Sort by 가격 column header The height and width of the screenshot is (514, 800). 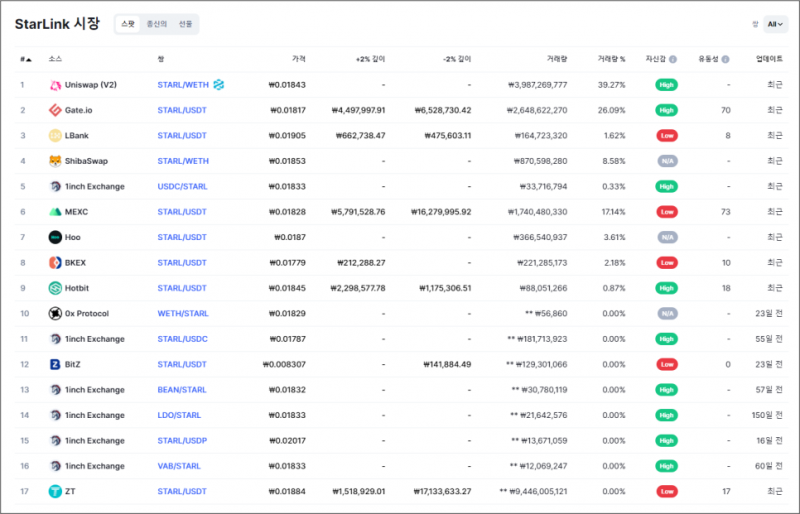(299, 59)
